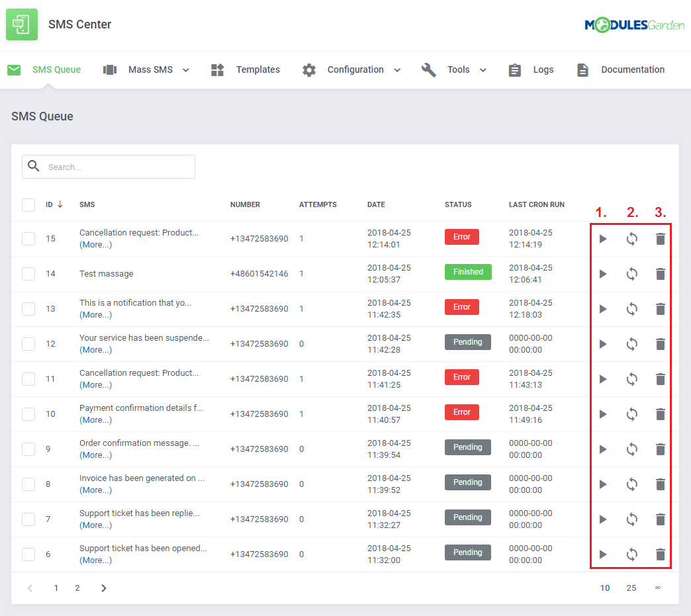Delete row ID 11 with trash icon
Image resolution: width=691 pixels, height=616 pixels.
coord(660,379)
